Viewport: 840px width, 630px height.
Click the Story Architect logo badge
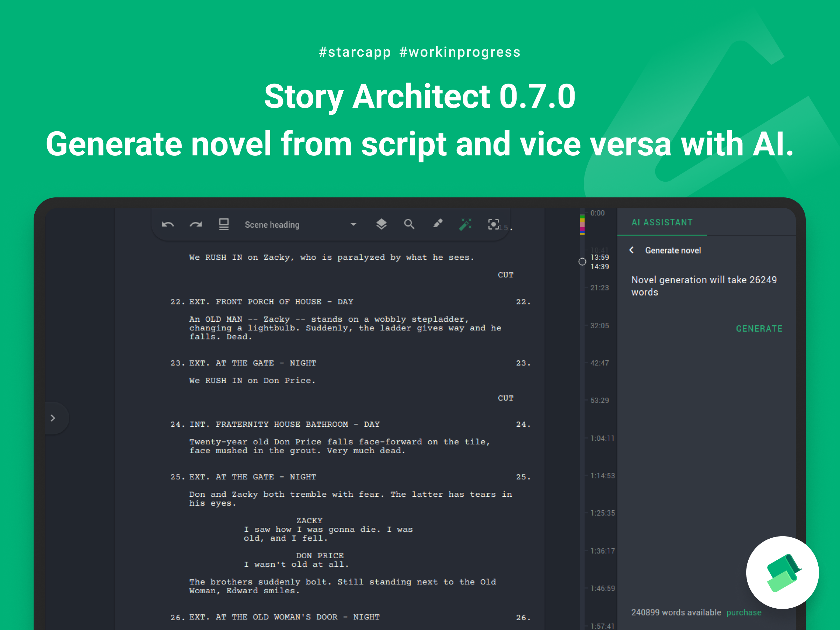pos(782,572)
